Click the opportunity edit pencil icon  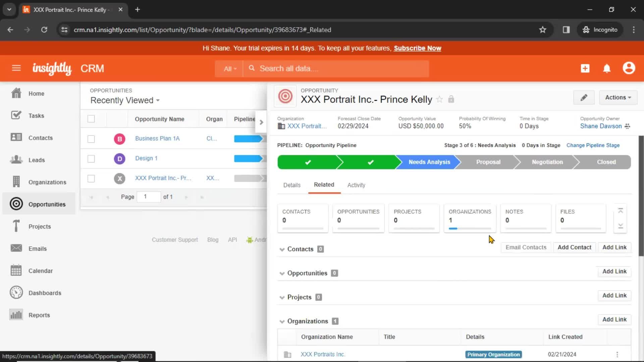tap(584, 97)
